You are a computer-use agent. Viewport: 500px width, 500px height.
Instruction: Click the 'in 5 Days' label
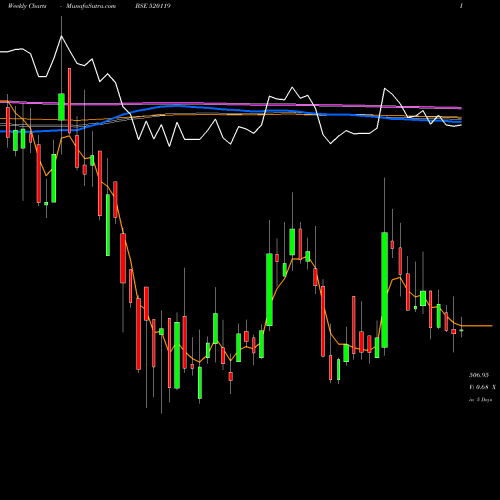click(x=480, y=399)
